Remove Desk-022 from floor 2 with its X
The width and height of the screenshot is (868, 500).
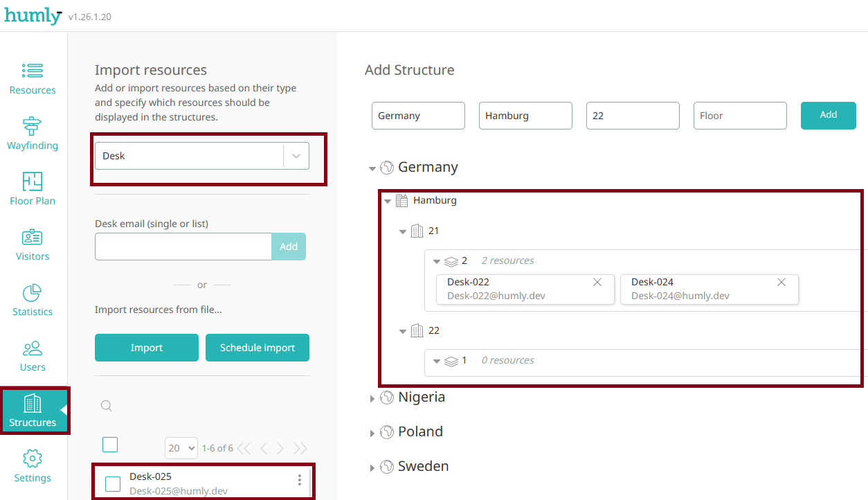pos(597,283)
